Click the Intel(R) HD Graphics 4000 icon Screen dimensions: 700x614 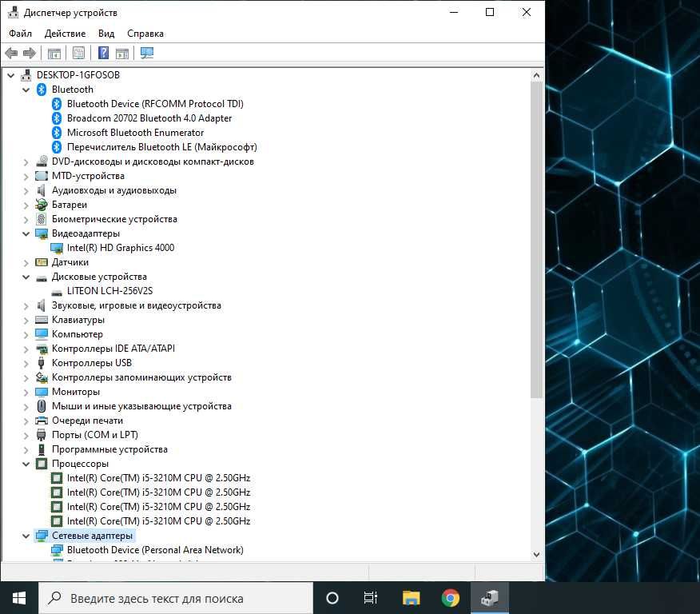point(57,248)
